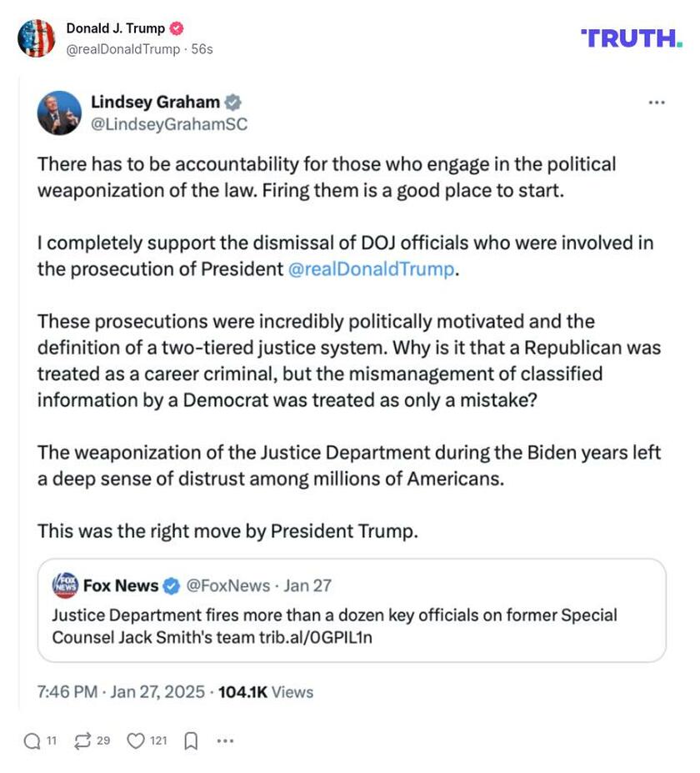
Task: Open the three-dot menu on Graham's tweet
Action: [x=657, y=103]
